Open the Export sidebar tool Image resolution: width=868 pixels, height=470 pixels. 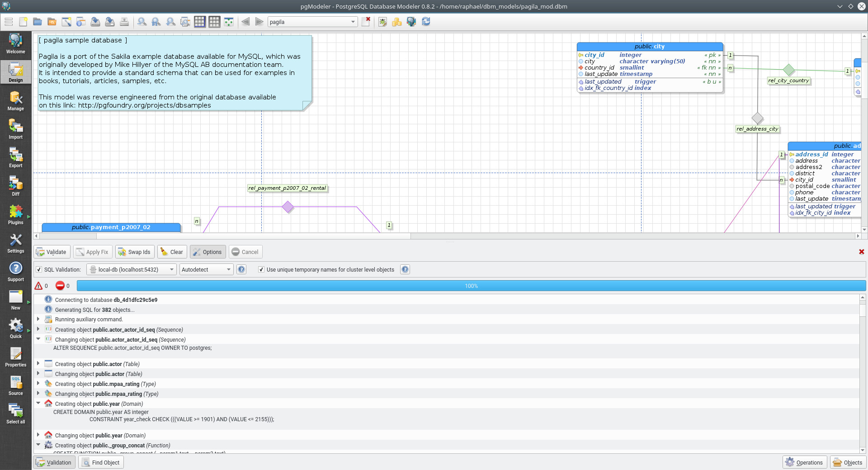(x=16, y=158)
